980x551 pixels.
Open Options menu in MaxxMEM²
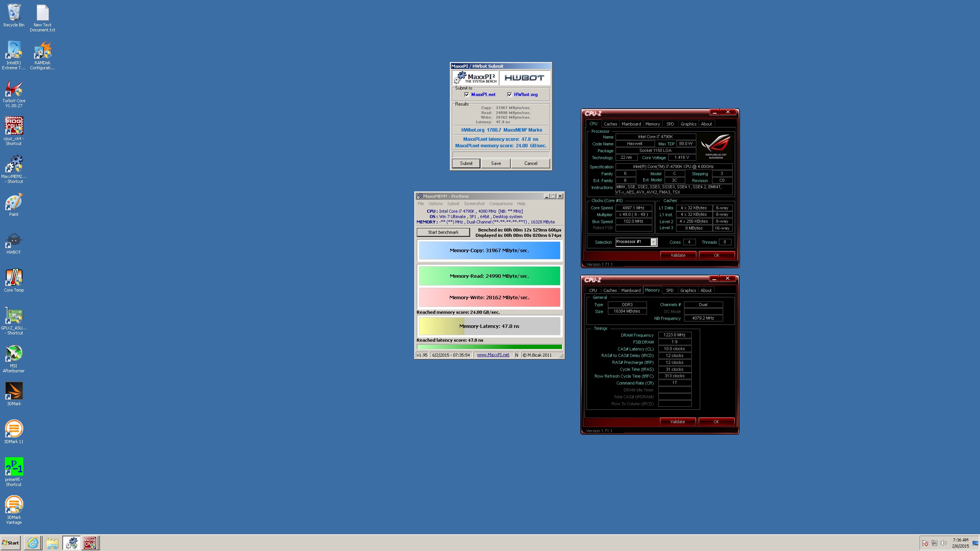coord(435,204)
